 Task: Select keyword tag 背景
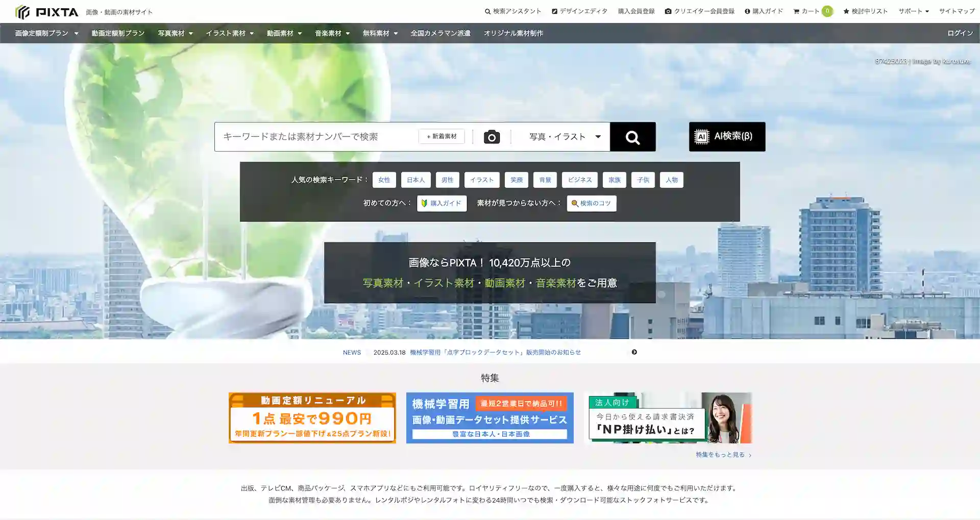[x=545, y=180]
